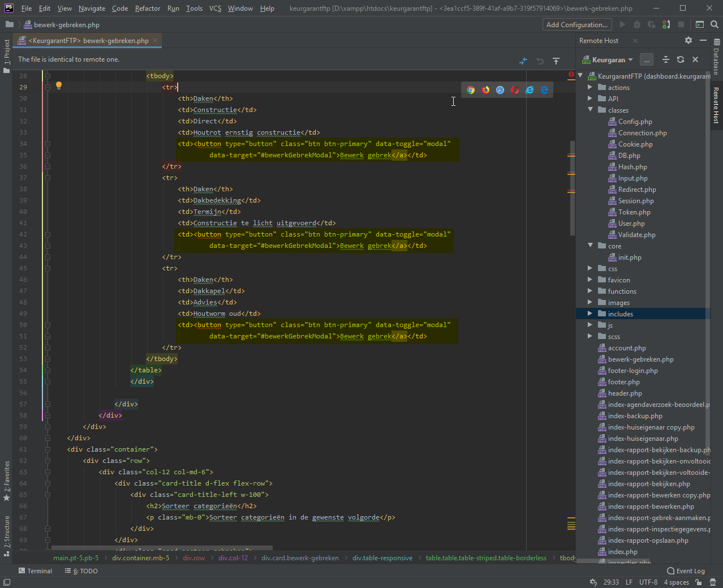Collapse all in Remote Host tree
The image size is (723, 588).
pyautogui.click(x=666, y=59)
